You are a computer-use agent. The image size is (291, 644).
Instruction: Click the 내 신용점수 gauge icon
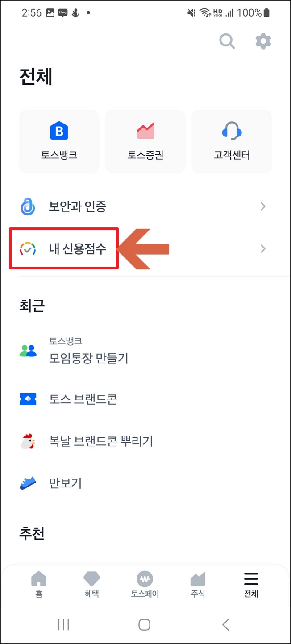[x=28, y=248]
